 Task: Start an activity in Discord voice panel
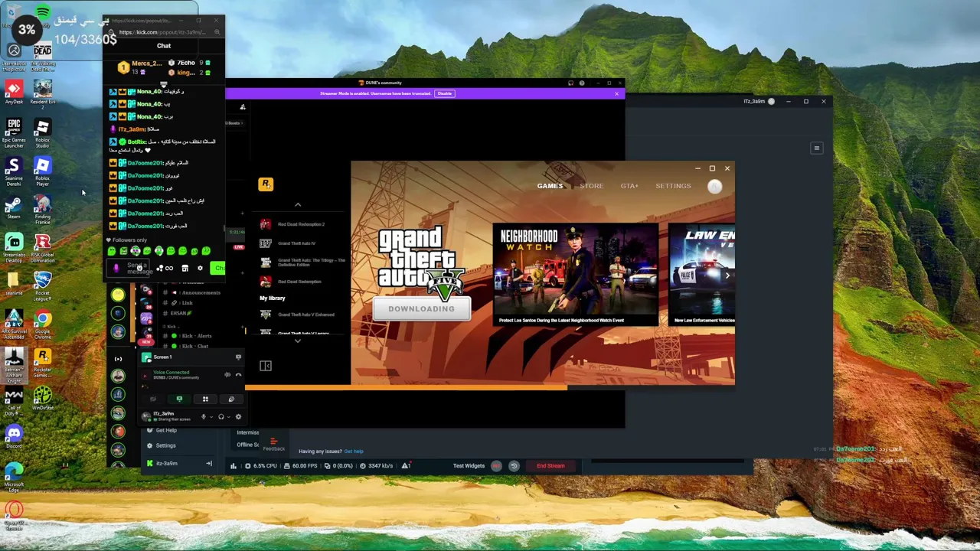tap(205, 399)
